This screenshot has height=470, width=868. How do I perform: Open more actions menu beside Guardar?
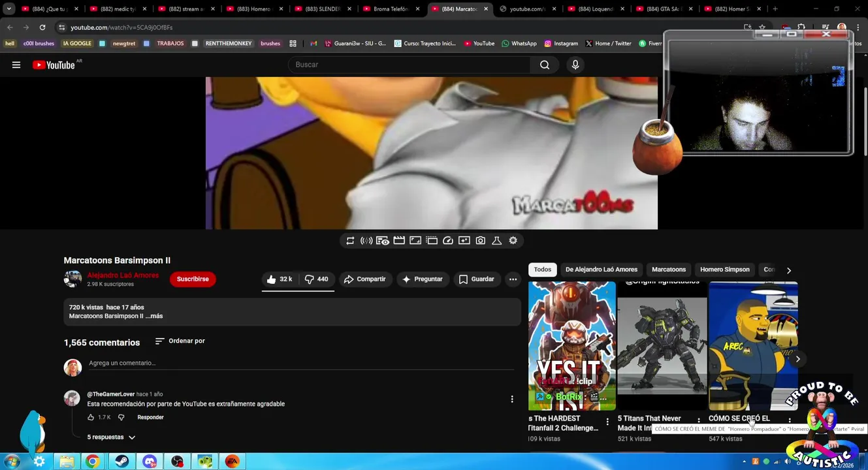pos(513,279)
